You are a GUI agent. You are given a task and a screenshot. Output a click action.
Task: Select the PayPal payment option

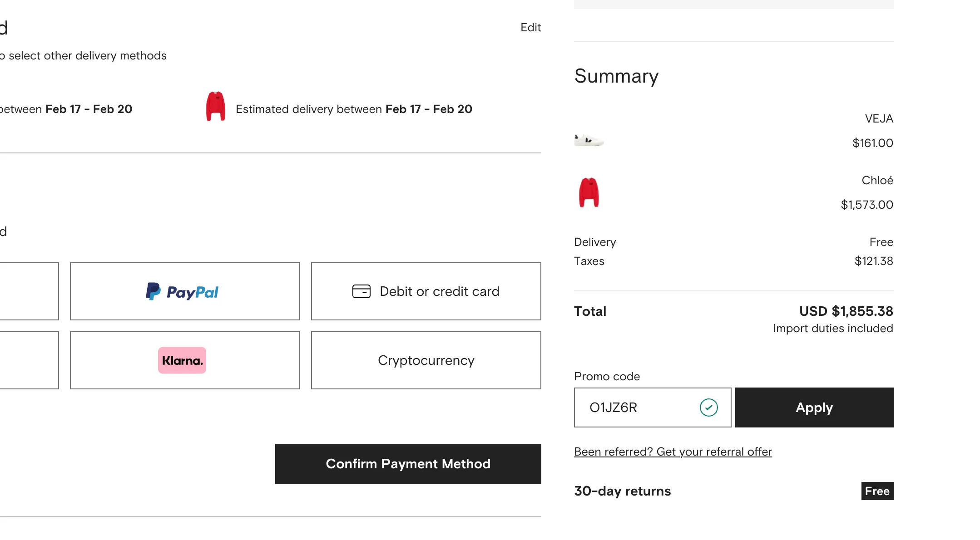(185, 291)
